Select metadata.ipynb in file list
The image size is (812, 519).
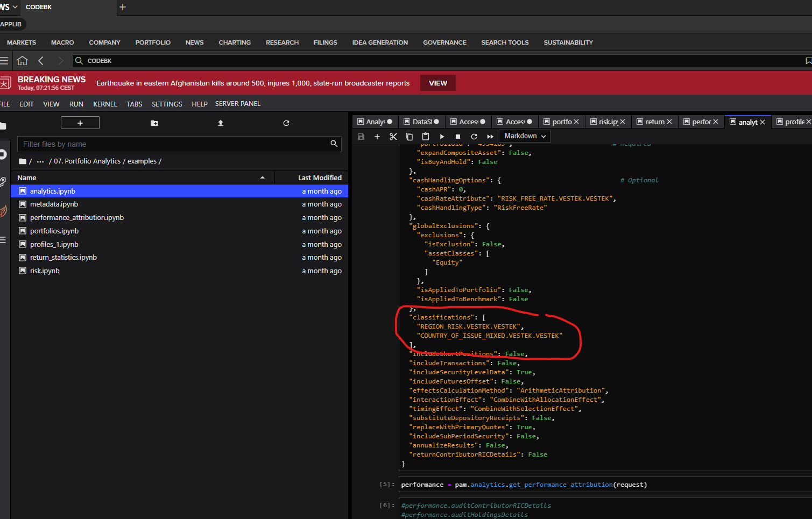180,204
